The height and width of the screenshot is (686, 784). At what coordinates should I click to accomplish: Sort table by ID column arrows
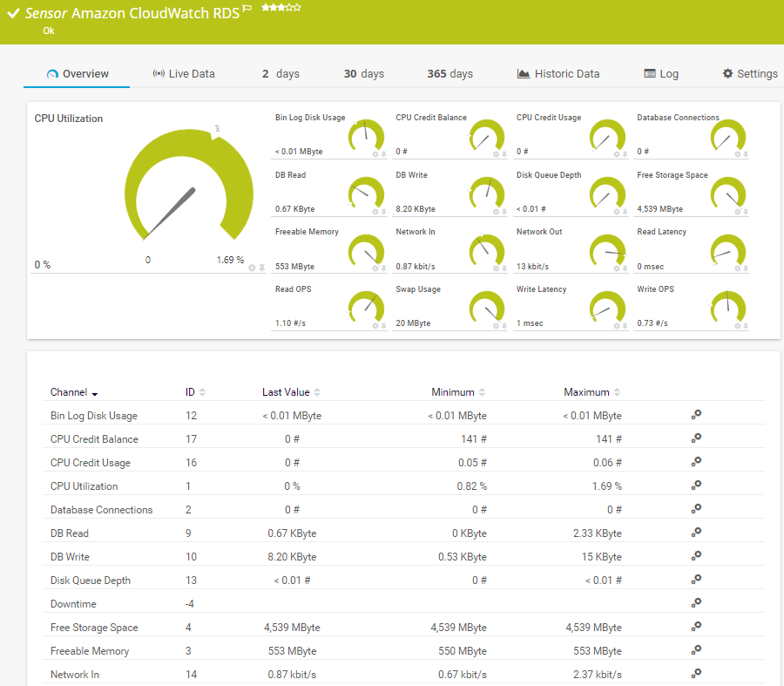point(203,392)
